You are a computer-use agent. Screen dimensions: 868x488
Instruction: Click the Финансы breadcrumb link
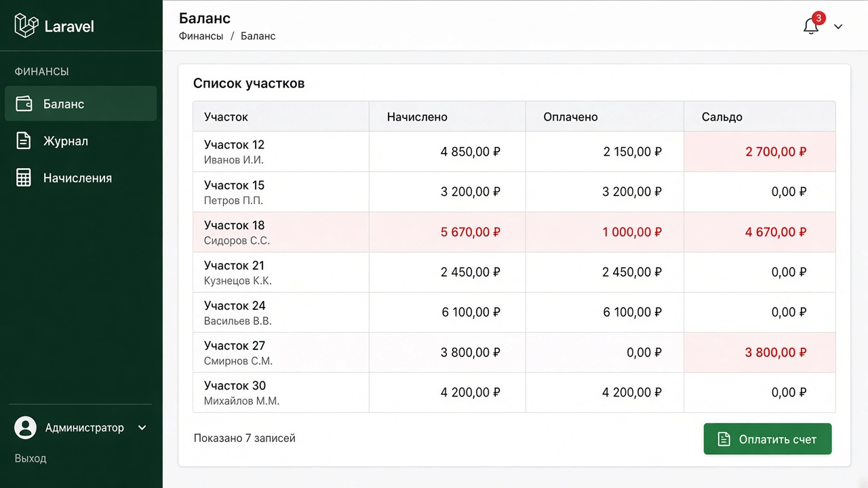201,36
